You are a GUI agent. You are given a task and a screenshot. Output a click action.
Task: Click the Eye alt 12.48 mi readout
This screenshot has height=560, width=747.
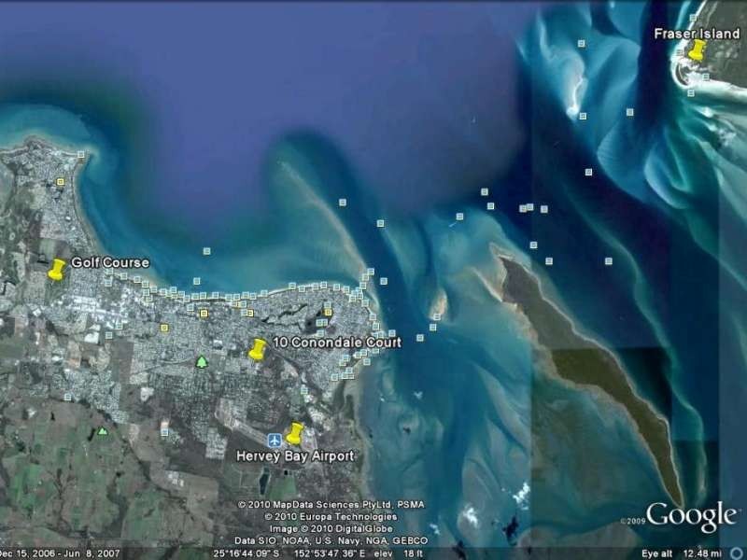(x=682, y=553)
